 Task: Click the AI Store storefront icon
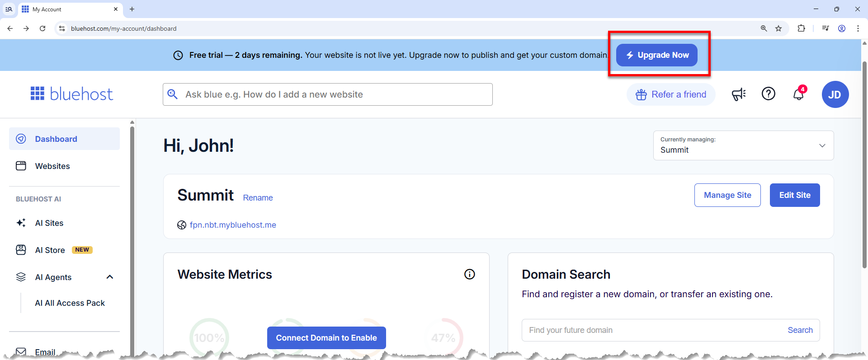[21, 250]
